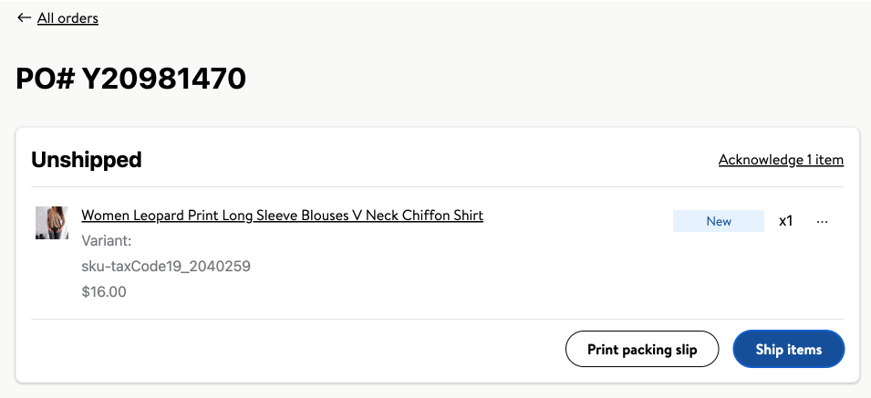Open the All orders link

(x=68, y=18)
